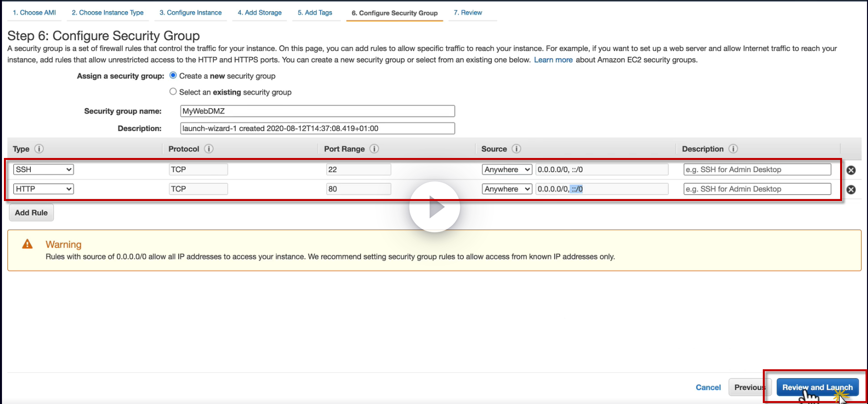Select Create a new security group
Screen dimensions: 868x404
(173, 75)
